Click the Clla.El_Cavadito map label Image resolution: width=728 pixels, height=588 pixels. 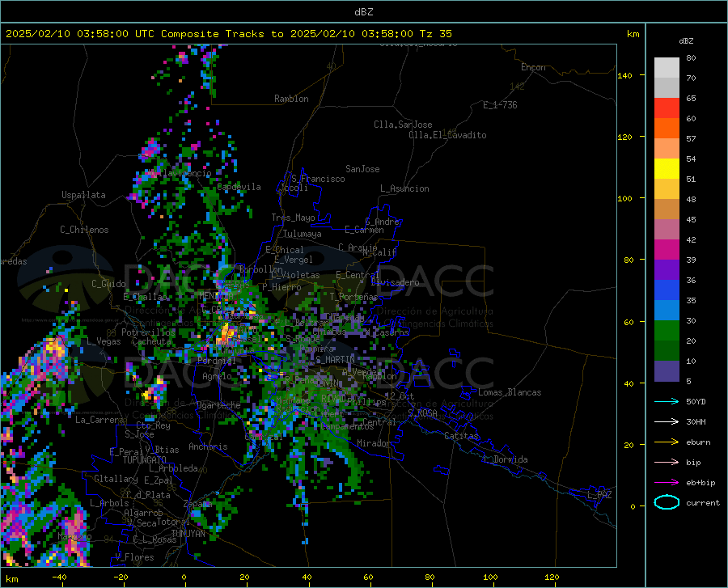click(x=447, y=135)
